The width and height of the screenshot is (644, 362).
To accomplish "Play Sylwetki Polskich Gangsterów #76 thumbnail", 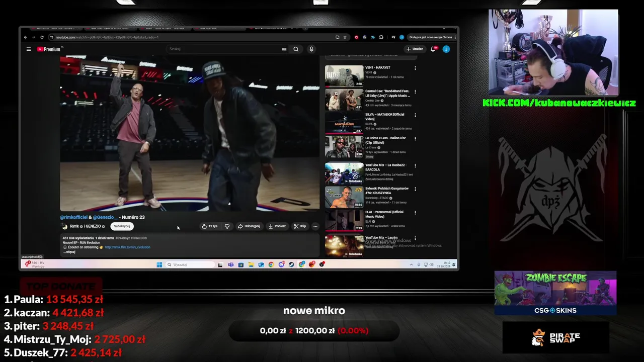I will (x=344, y=197).
